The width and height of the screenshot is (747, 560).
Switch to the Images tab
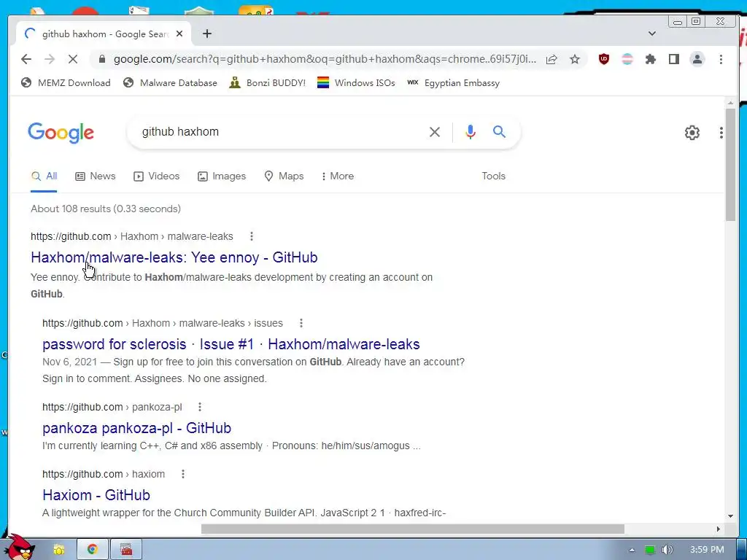click(222, 176)
